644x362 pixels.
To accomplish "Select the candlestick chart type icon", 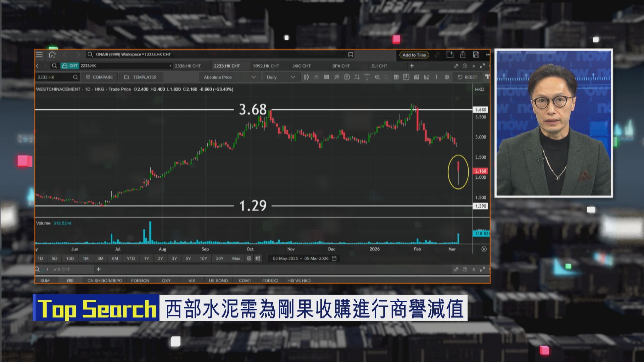I will click(x=307, y=77).
